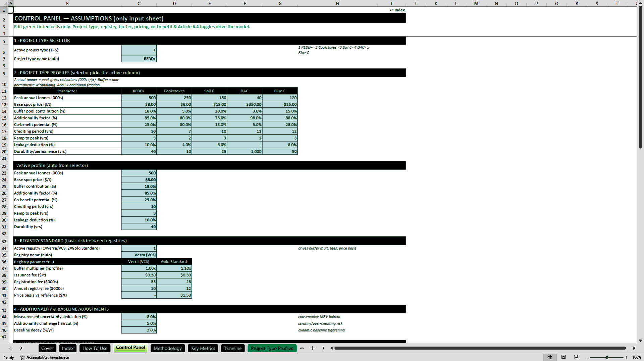Image resolution: width=644 pixels, height=361 pixels.
Task: Switch to Page Layout view
Action: pos(563,357)
